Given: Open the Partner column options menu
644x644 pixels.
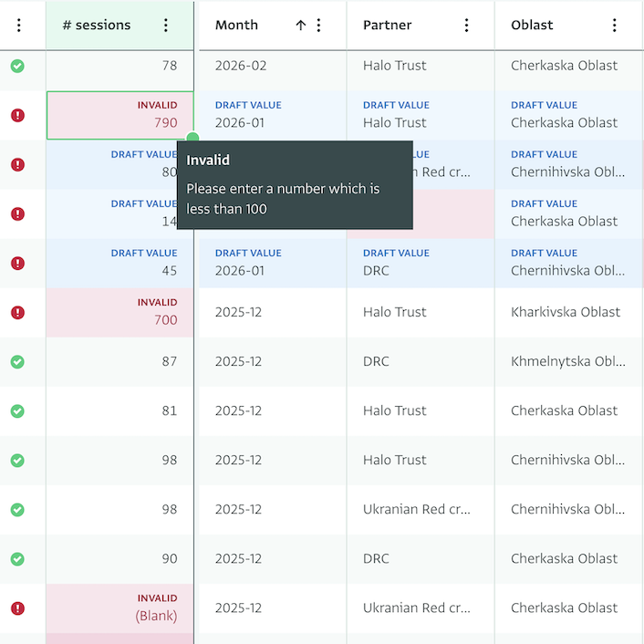Looking at the screenshot, I should coord(466,25).
